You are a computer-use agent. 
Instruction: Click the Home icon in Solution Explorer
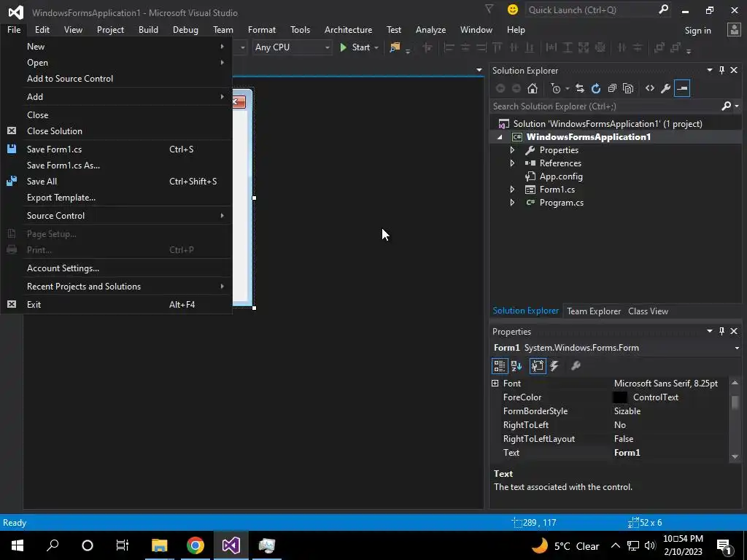(532, 88)
